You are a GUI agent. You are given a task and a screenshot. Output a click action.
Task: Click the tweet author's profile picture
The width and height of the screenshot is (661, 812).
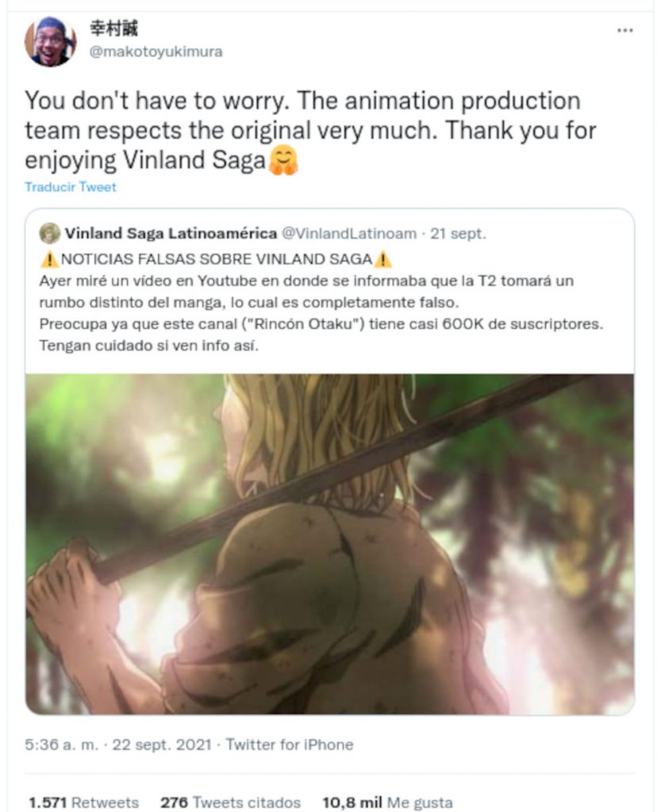pyautogui.click(x=51, y=42)
